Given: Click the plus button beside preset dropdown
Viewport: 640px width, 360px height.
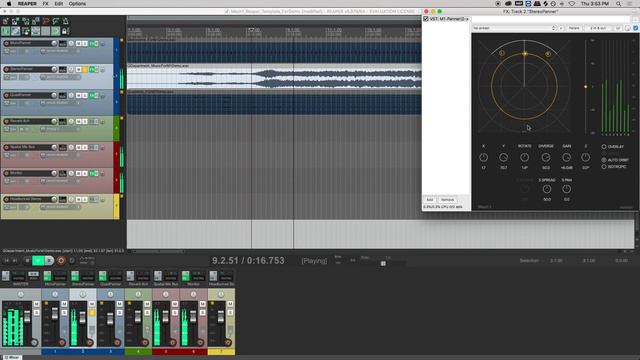Looking at the screenshot, I should [561, 28].
